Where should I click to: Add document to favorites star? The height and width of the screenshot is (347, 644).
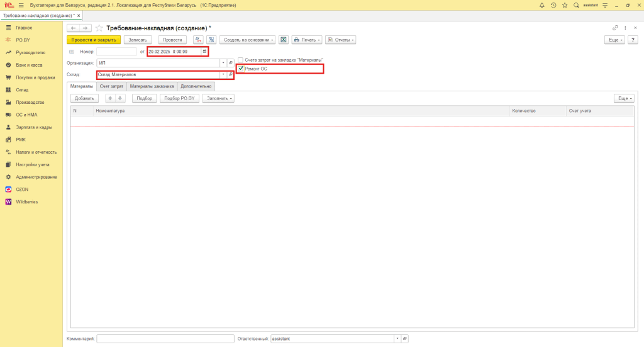99,28
